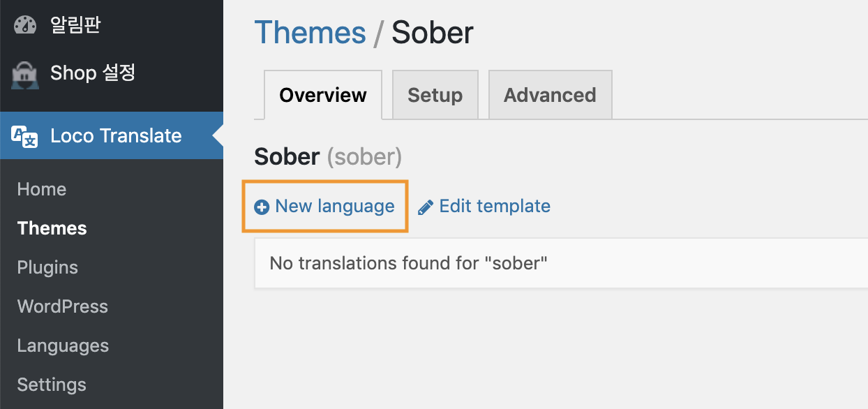Click the Loco Translate language icon
This screenshot has height=409, width=868.
point(25,136)
